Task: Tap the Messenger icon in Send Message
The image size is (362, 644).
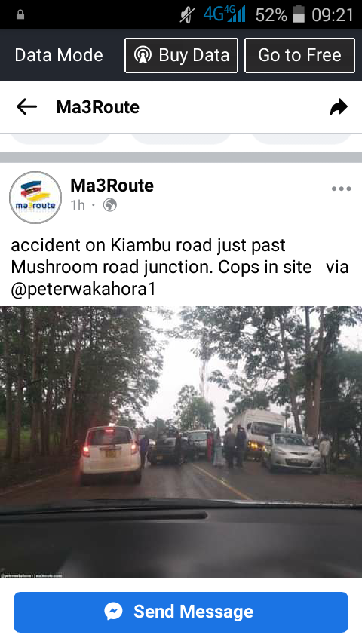Action: [113, 611]
